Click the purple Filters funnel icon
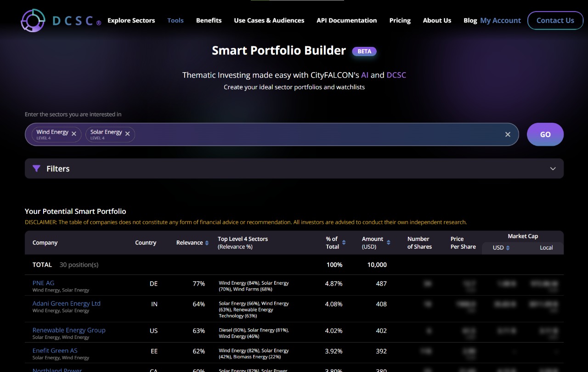588x372 pixels. [x=37, y=169]
